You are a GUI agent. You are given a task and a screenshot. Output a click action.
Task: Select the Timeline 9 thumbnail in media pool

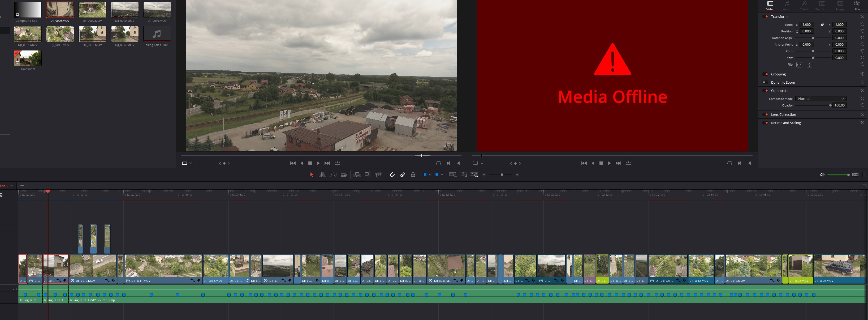(x=28, y=58)
